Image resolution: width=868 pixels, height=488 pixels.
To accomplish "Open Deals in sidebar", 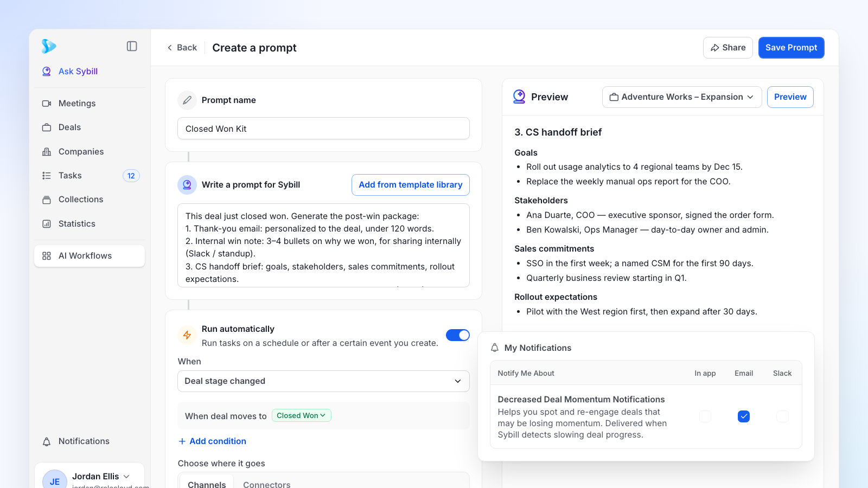I will (x=90, y=127).
